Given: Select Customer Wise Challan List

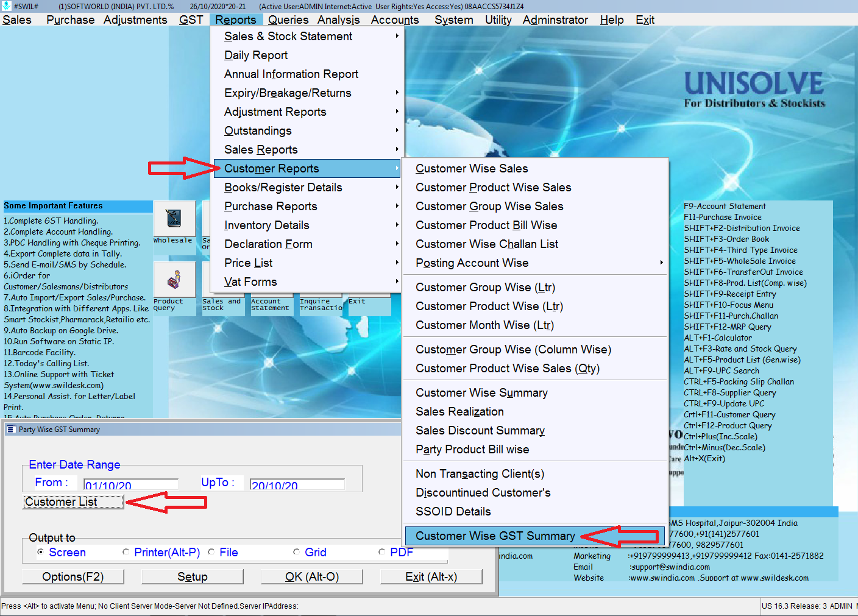Looking at the screenshot, I should (535, 244).
